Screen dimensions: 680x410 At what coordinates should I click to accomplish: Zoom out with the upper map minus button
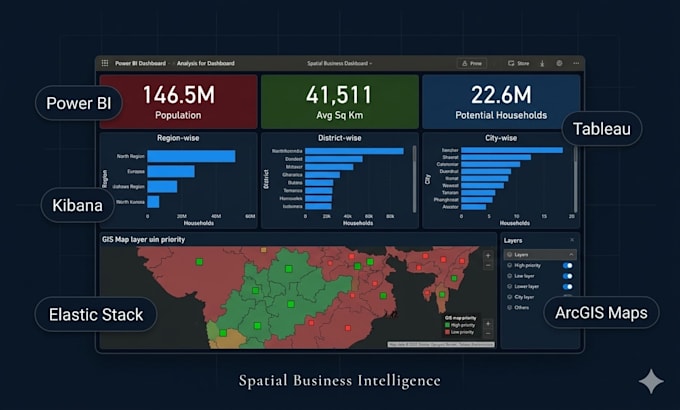(488, 265)
